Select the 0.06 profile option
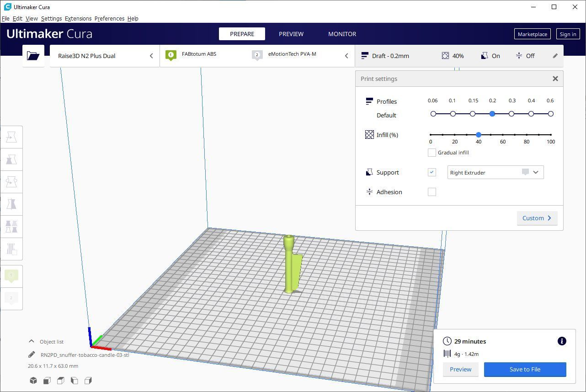This screenshot has height=392, width=586. click(433, 114)
